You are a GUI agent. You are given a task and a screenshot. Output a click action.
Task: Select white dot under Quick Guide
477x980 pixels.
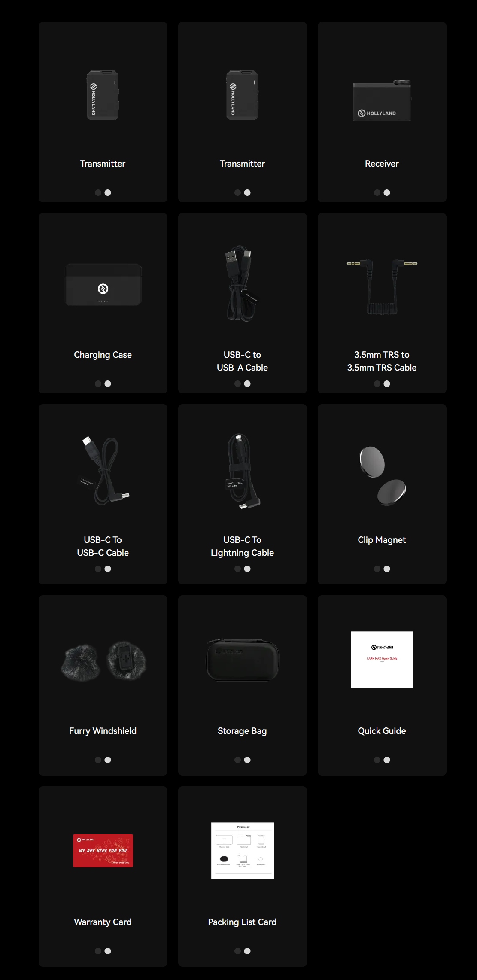pos(387,760)
